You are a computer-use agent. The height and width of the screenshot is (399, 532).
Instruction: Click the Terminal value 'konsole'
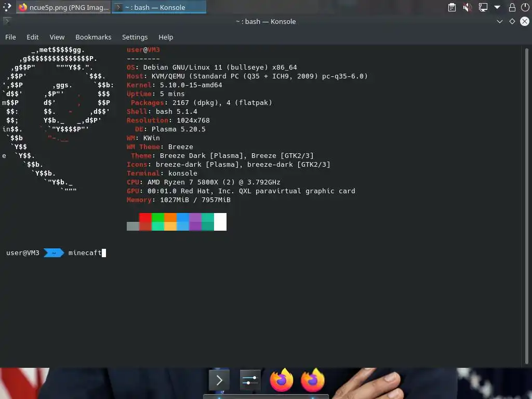pyautogui.click(x=182, y=174)
